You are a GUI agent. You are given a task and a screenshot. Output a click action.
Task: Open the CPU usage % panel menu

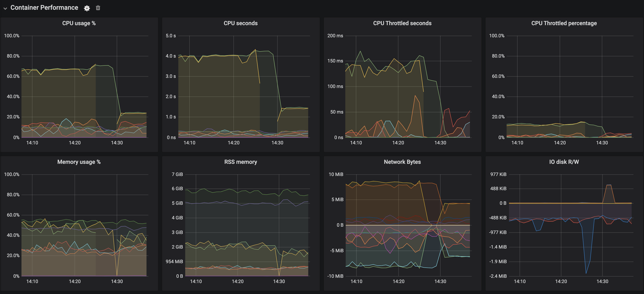[79, 23]
